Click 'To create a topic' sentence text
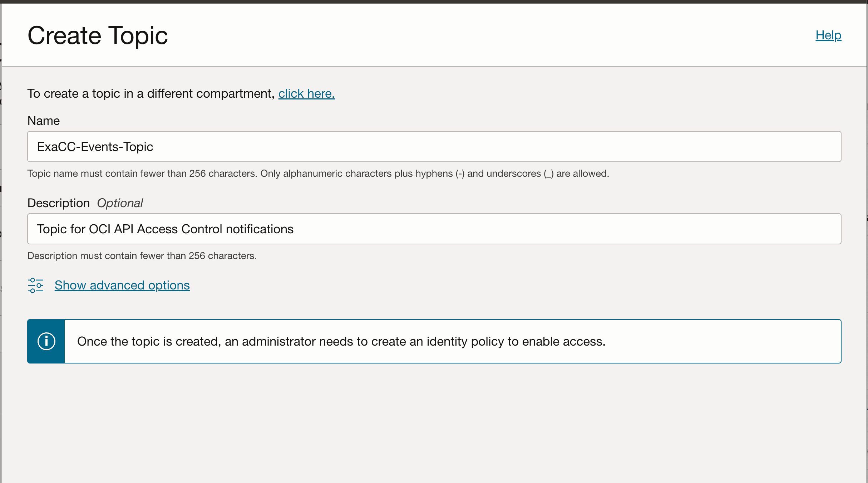 tap(151, 93)
